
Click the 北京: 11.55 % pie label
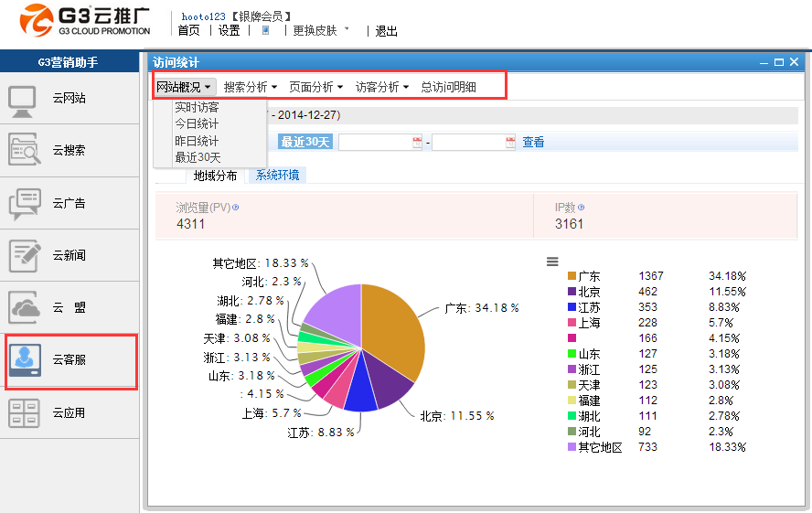457,416
